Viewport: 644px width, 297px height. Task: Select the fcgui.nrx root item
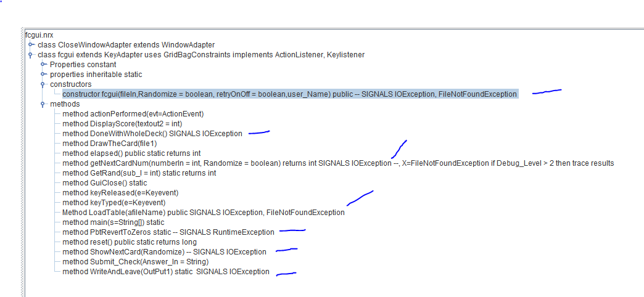(39, 35)
